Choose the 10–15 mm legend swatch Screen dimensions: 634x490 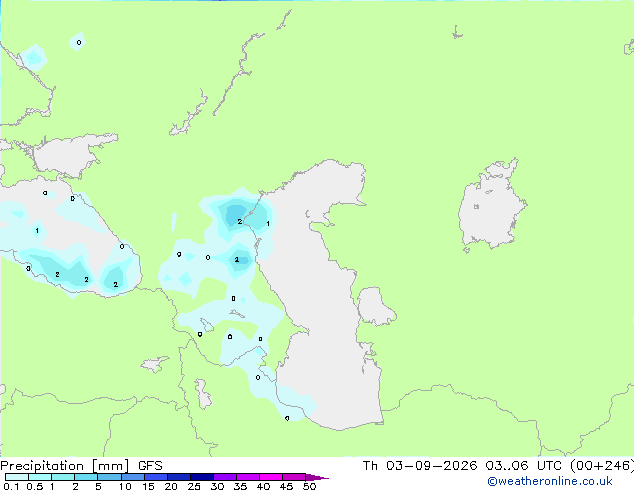coord(132,477)
